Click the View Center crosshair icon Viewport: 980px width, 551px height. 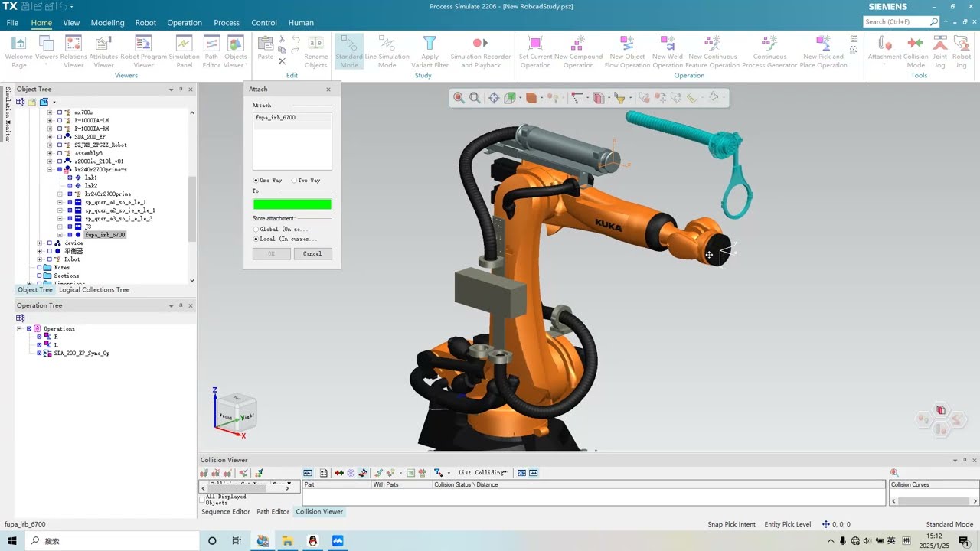(494, 97)
